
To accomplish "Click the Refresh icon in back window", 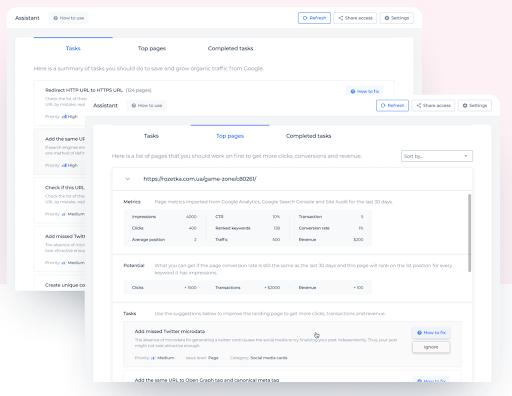I will [x=305, y=18].
